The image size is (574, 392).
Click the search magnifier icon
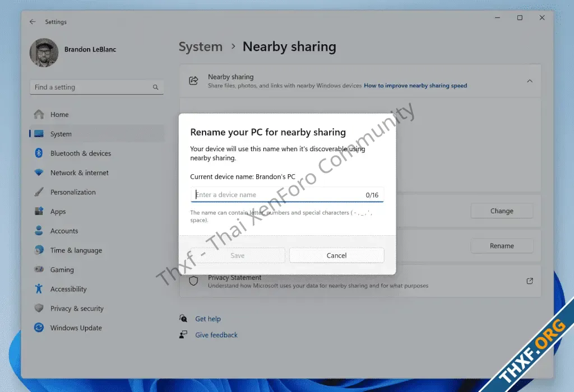156,87
